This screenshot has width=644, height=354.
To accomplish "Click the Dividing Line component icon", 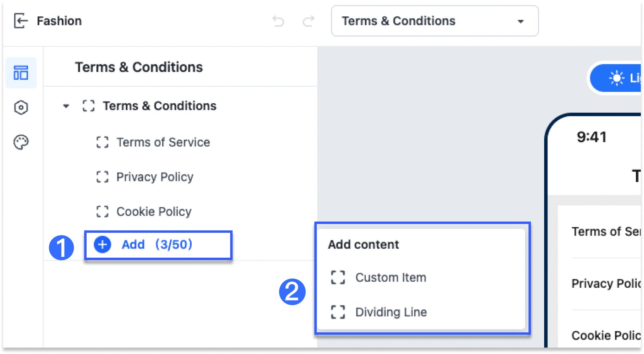I will pyautogui.click(x=338, y=312).
